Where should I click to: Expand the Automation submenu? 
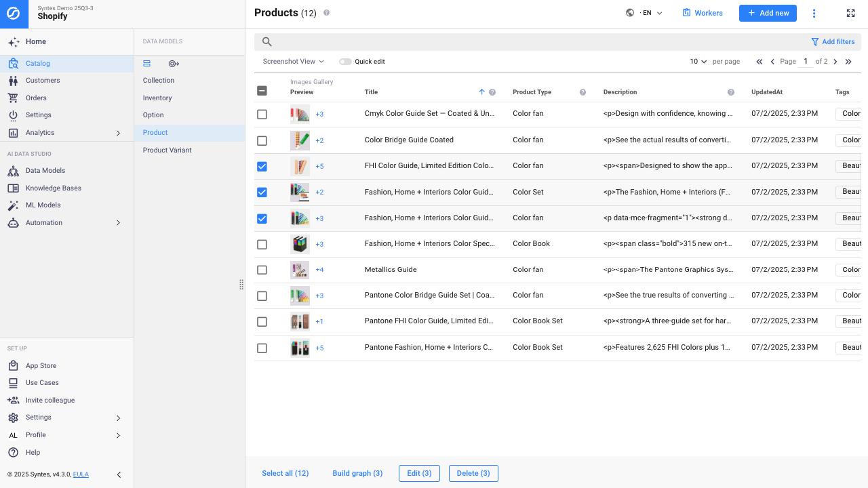pos(119,223)
